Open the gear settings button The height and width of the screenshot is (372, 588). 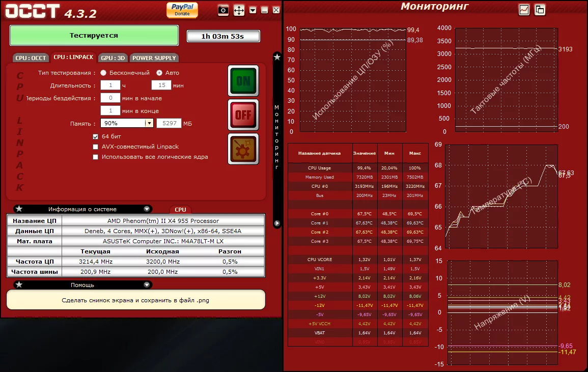(x=243, y=149)
